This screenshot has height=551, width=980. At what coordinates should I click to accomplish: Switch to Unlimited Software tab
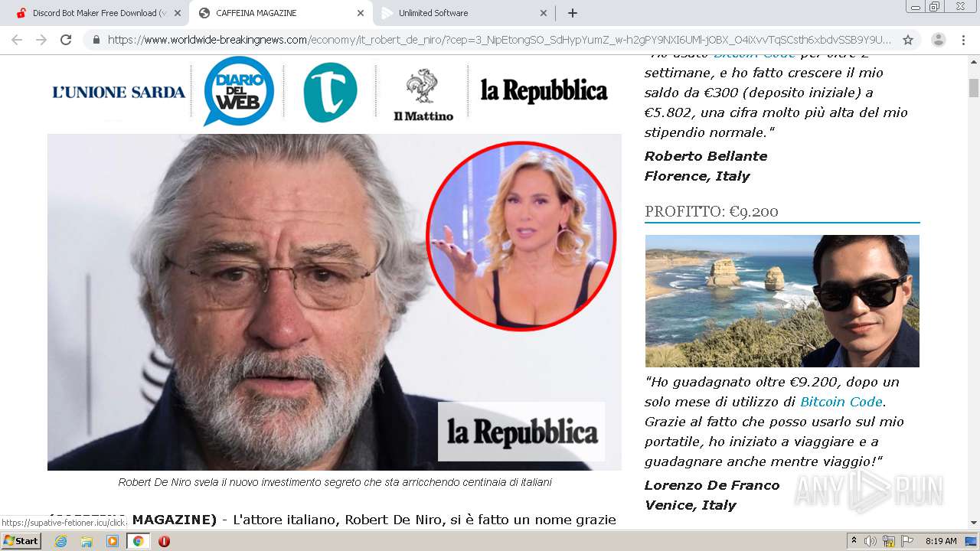[463, 13]
